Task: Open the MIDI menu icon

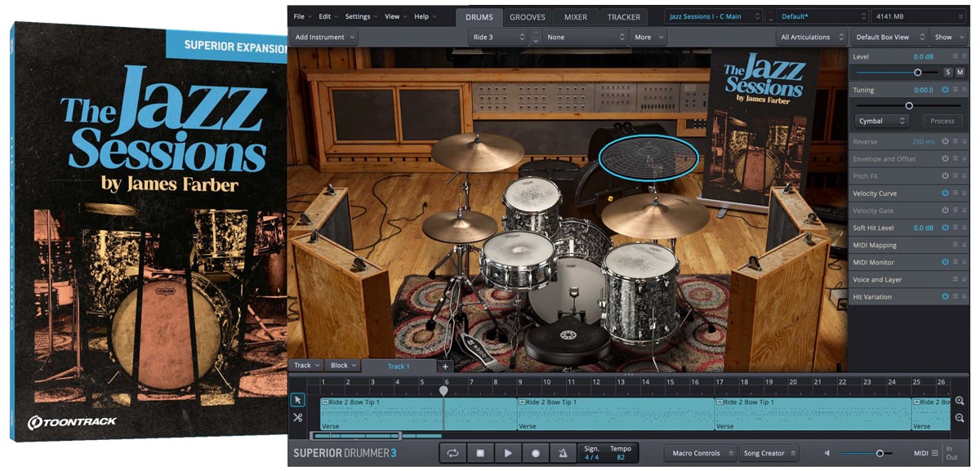Action: point(935,453)
